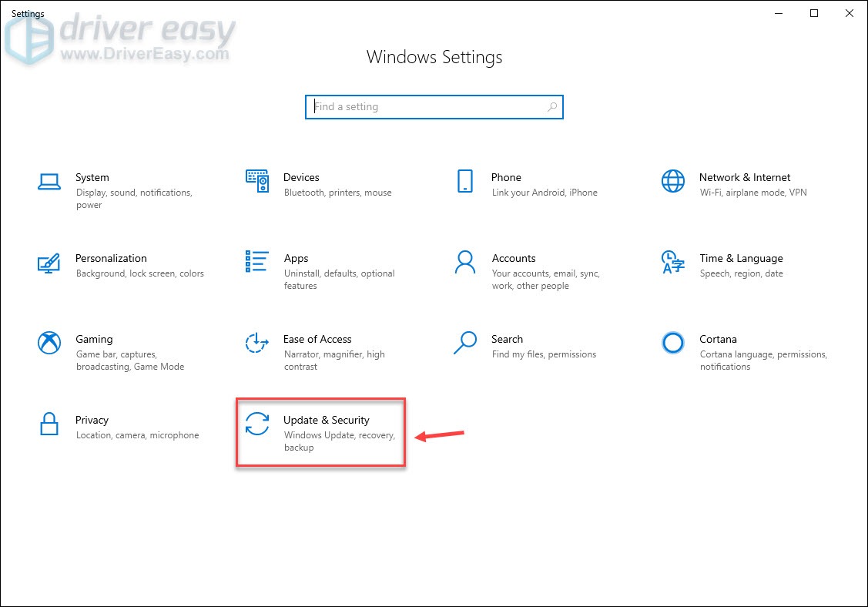Select the Gaming Xbox icon
The width and height of the screenshot is (868, 607).
[49, 342]
